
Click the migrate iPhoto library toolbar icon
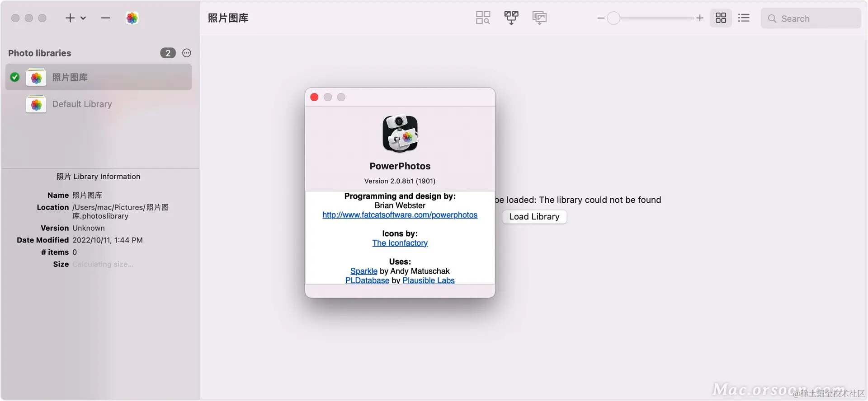coord(539,18)
